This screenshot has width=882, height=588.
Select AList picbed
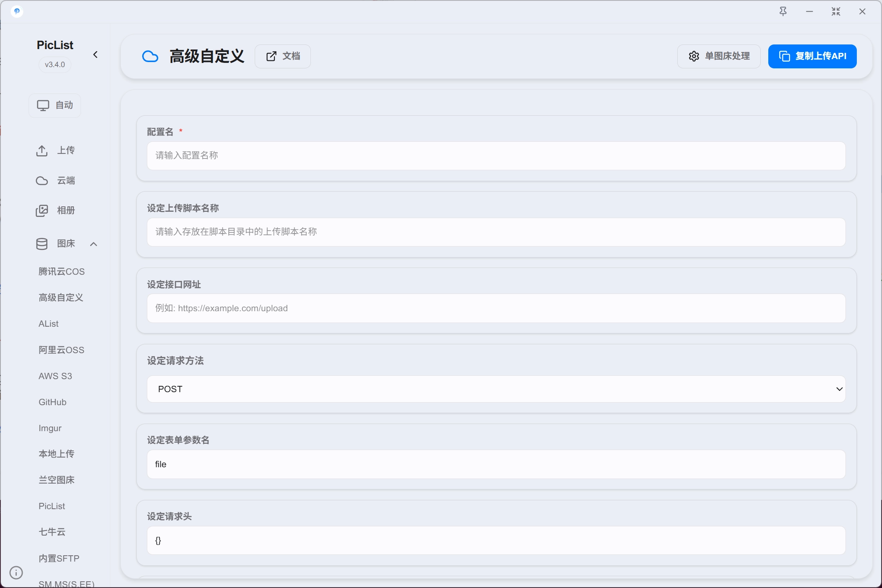point(49,324)
